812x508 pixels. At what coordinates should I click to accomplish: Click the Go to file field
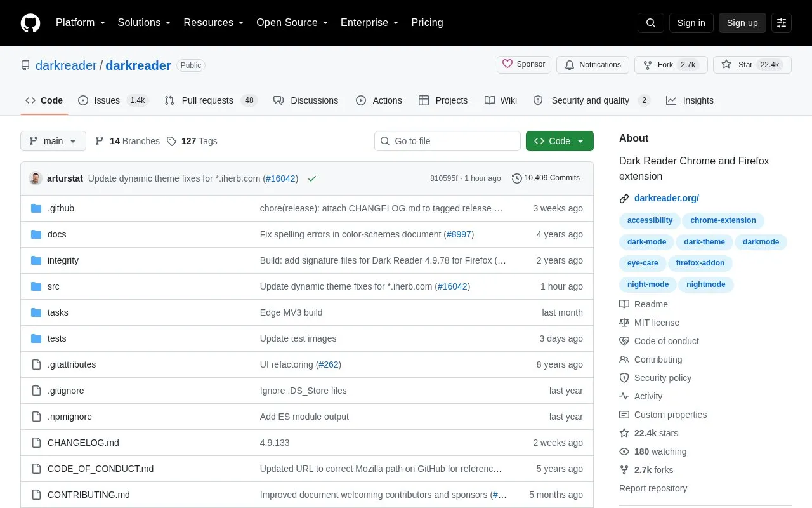[447, 141]
